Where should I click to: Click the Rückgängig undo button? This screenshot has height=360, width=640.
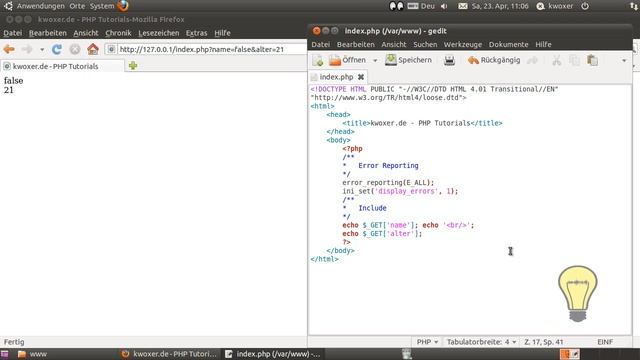[x=494, y=60]
